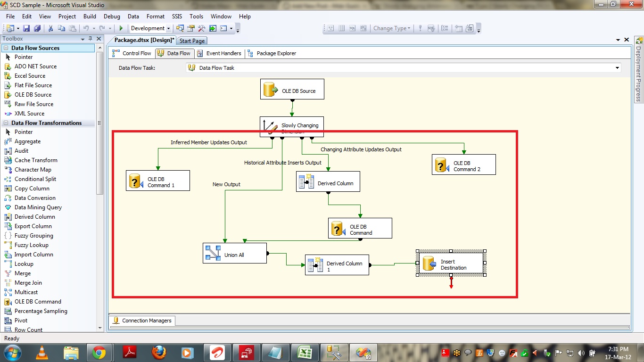Switch to the Control Flow tab
This screenshot has width=644, height=362.
132,53
